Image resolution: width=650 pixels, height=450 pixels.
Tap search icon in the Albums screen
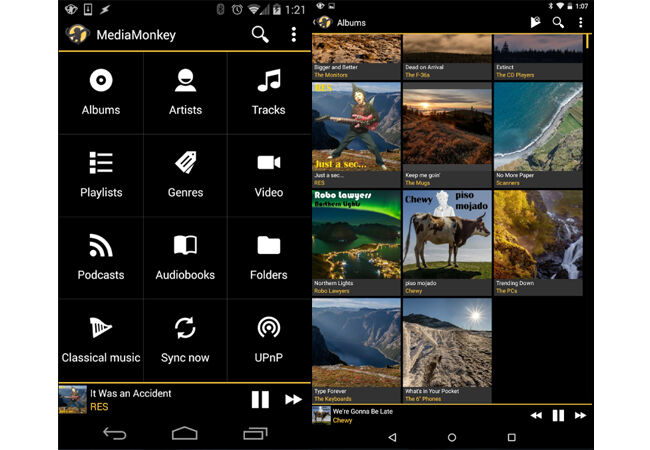[x=558, y=22]
